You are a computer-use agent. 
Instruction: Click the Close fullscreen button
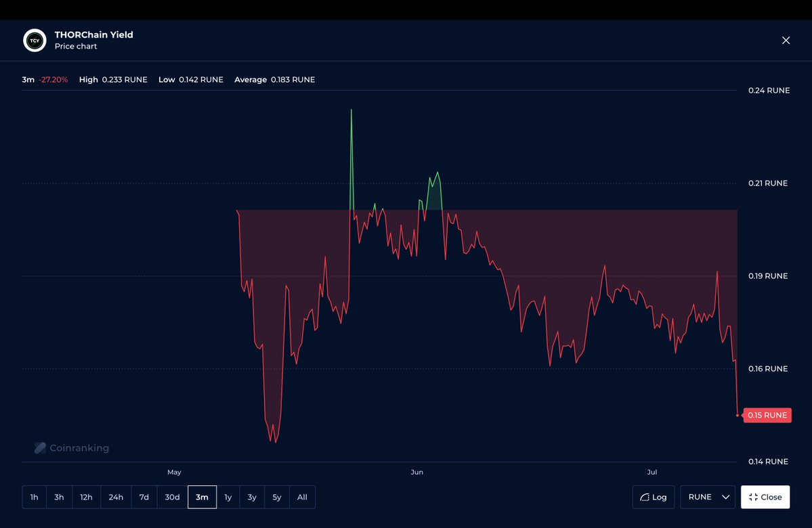click(x=765, y=497)
